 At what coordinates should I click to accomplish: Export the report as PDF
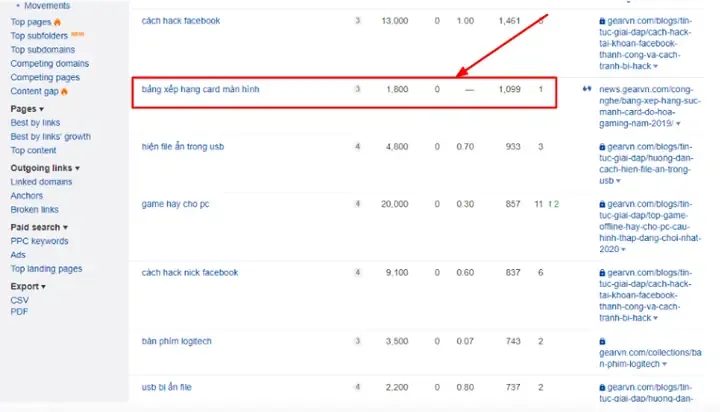19,312
